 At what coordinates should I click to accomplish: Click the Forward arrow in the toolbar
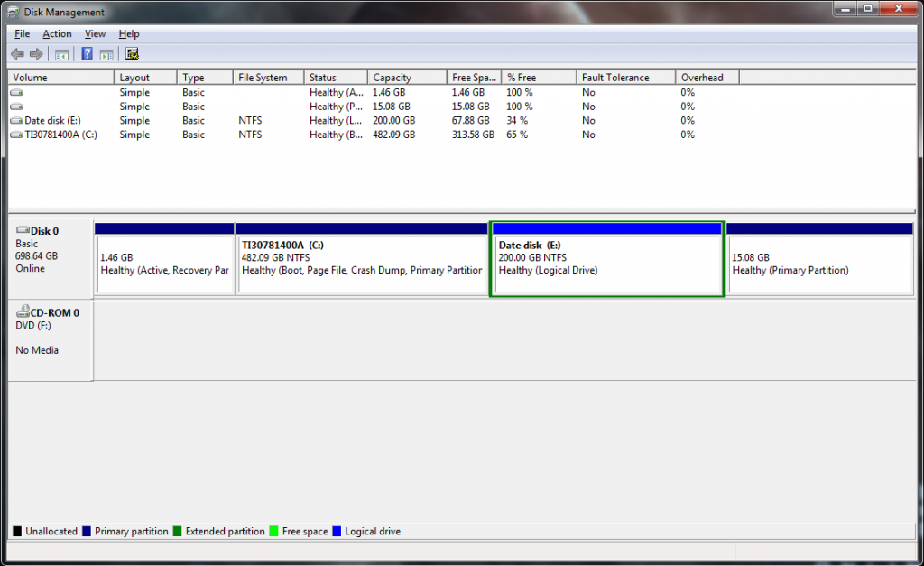[x=36, y=54]
